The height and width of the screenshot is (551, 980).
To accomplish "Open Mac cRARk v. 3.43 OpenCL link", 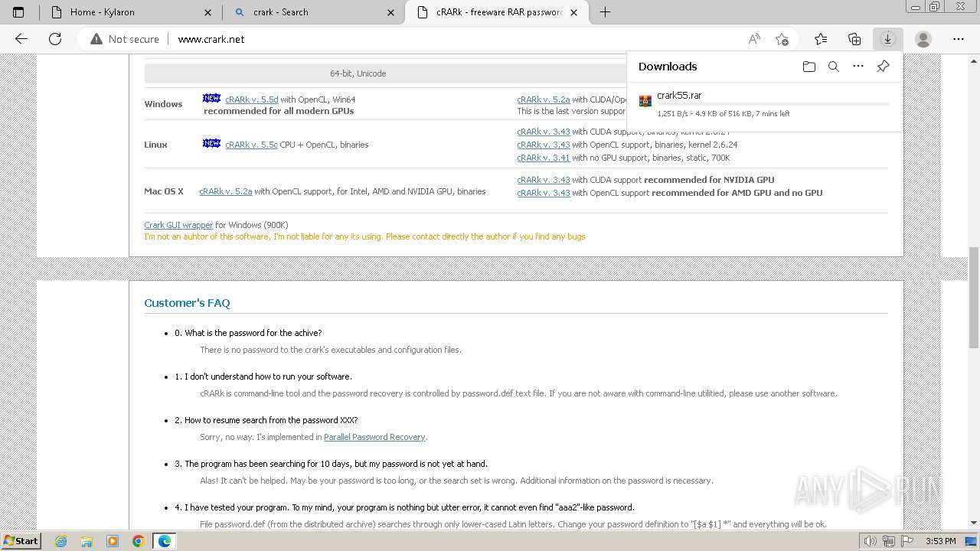I will (x=543, y=193).
